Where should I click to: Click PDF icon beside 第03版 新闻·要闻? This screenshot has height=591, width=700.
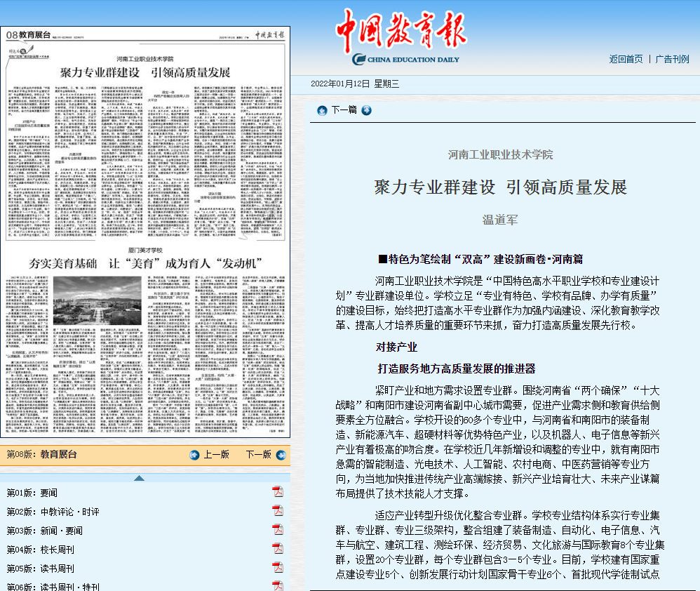coord(277,529)
